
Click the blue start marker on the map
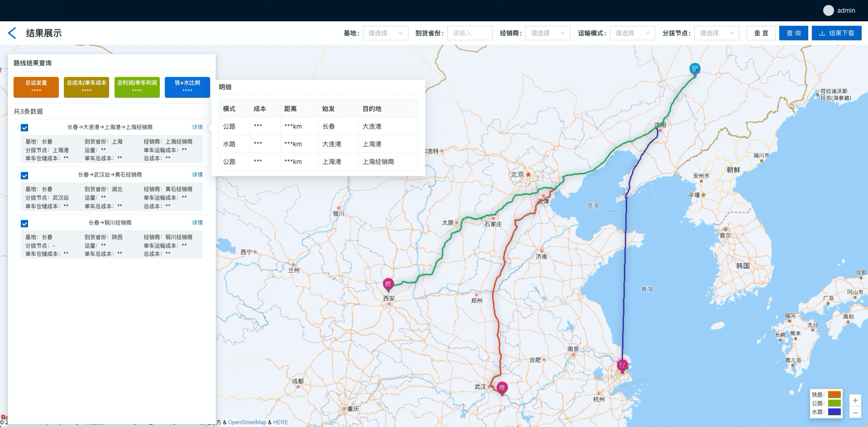click(x=695, y=69)
